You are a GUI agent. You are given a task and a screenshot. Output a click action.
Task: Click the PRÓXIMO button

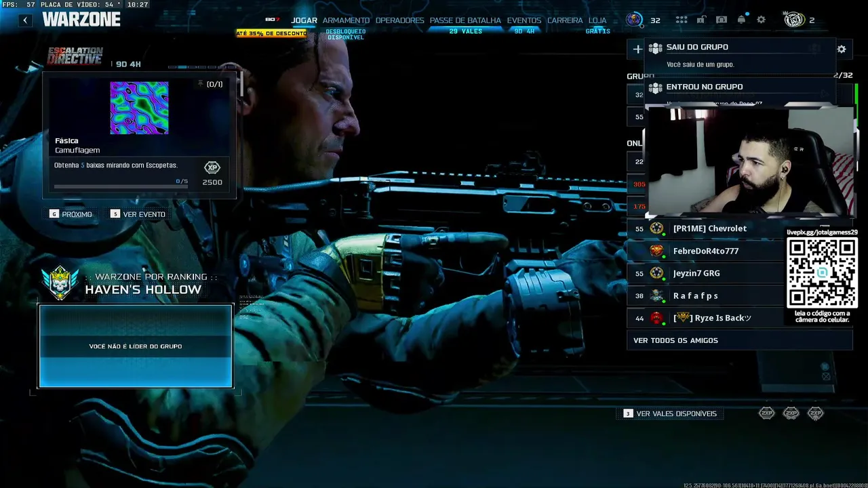(x=71, y=214)
